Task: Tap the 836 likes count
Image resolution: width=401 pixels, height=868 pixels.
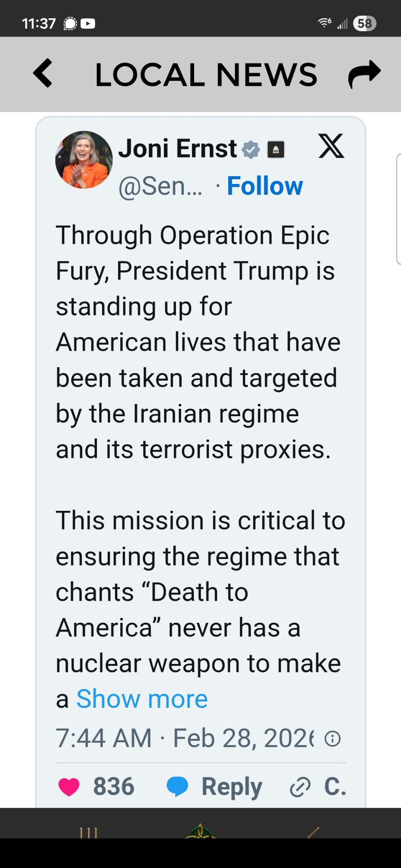Action: pyautogui.click(x=114, y=786)
